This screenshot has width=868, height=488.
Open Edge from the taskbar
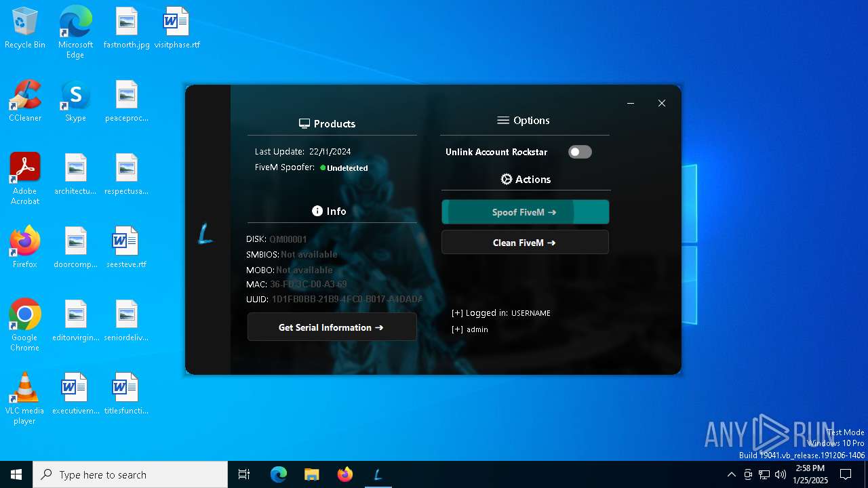(279, 474)
